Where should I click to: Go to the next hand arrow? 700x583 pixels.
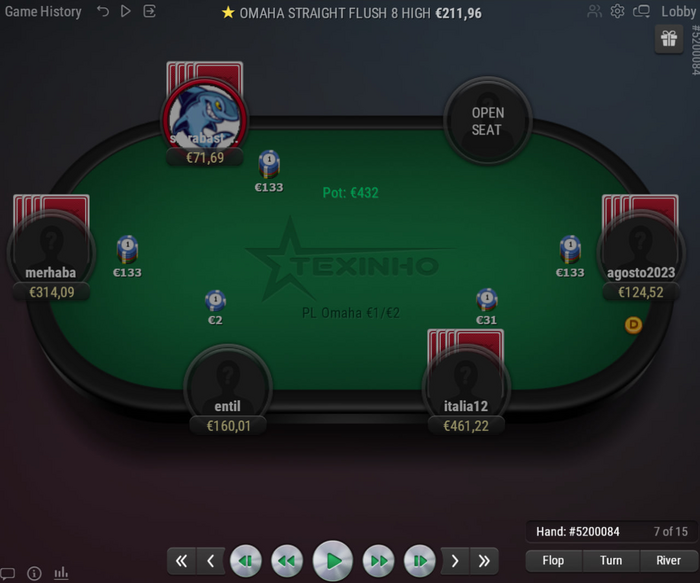pos(455,561)
